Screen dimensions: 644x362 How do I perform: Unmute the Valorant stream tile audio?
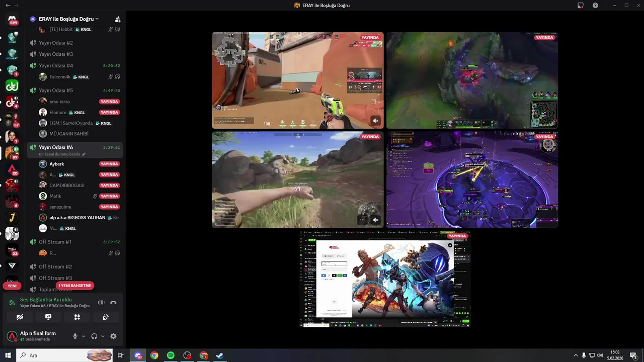376,121
